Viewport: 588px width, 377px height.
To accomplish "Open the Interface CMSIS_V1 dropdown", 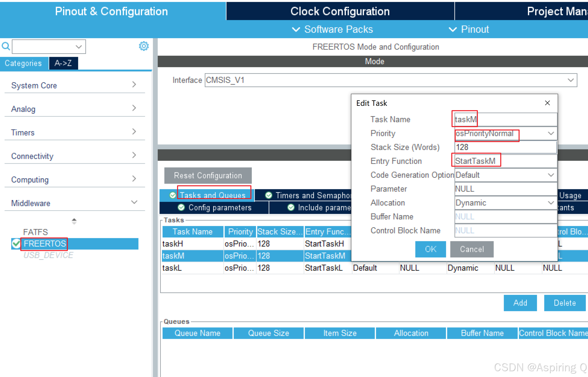I will (x=570, y=80).
